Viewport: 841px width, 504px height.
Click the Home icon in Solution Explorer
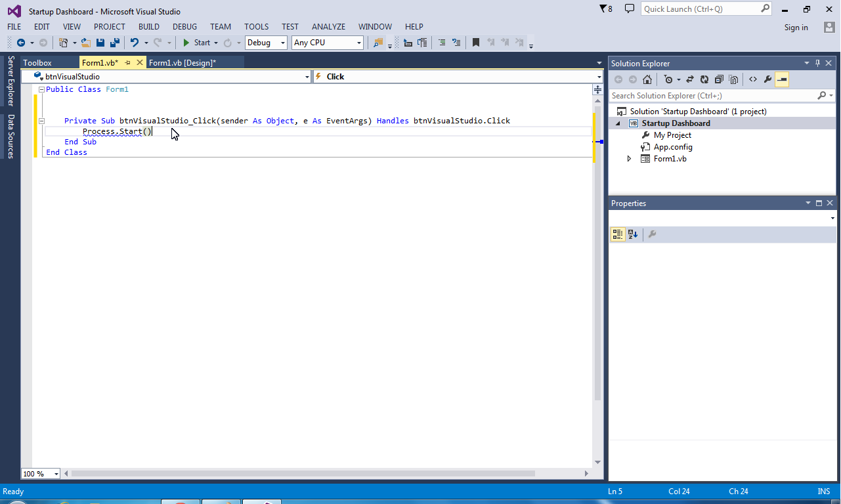647,79
